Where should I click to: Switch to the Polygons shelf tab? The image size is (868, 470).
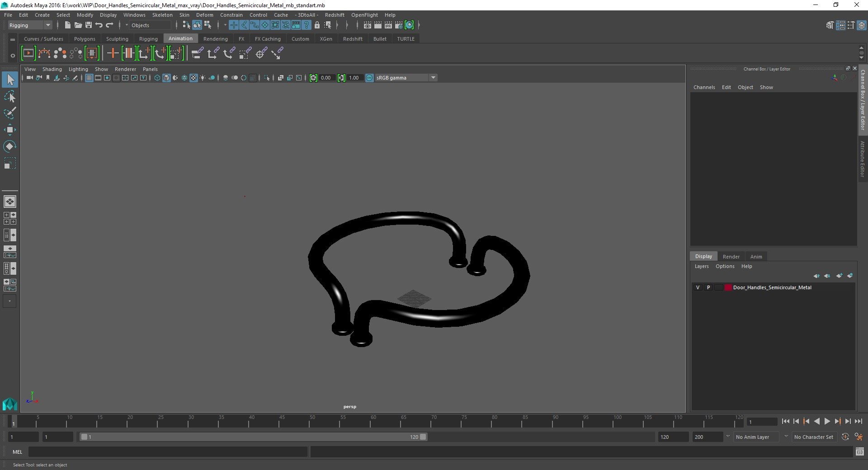click(x=85, y=39)
